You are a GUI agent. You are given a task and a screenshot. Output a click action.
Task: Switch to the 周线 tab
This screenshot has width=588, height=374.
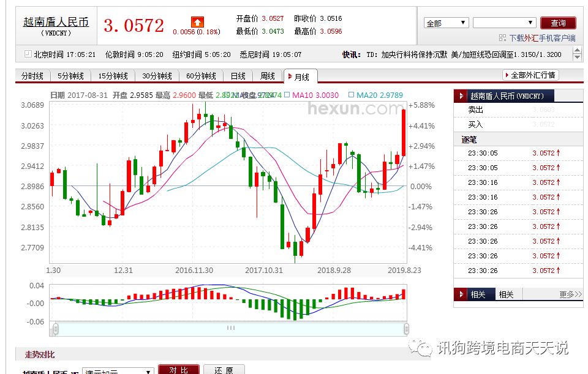point(268,76)
